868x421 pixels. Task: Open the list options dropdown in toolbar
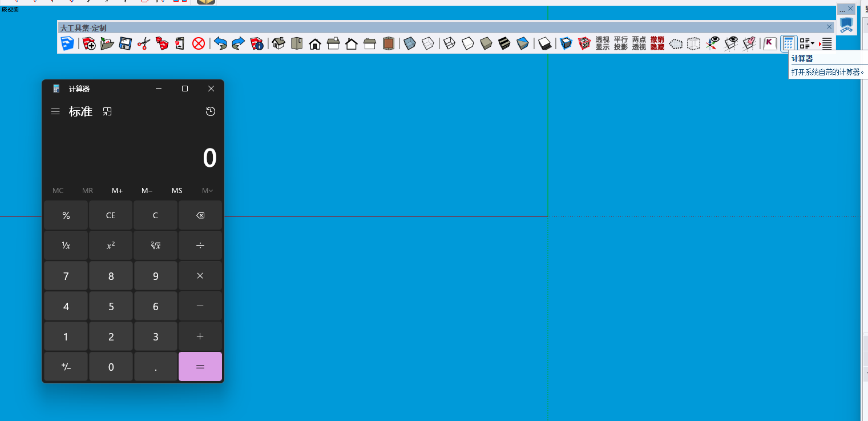[x=806, y=43]
